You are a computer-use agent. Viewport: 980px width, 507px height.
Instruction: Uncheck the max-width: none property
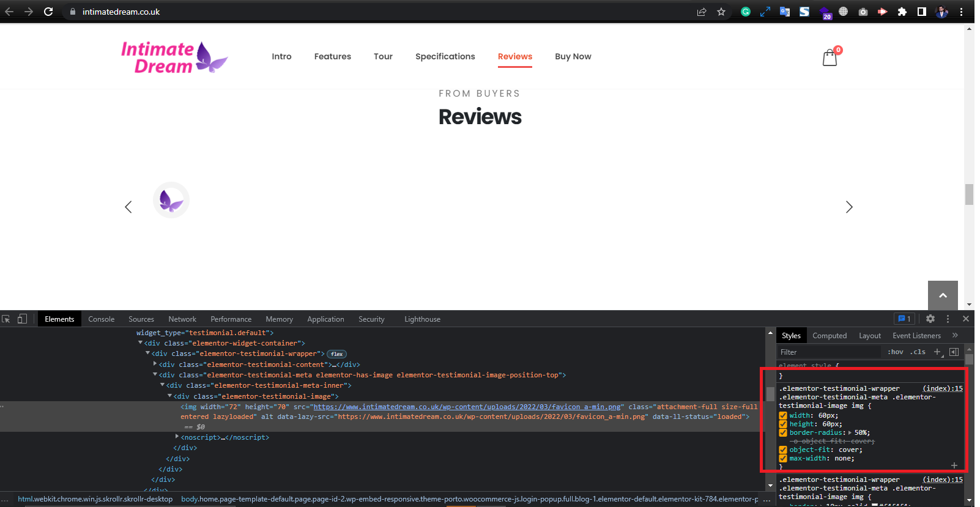tap(782, 458)
